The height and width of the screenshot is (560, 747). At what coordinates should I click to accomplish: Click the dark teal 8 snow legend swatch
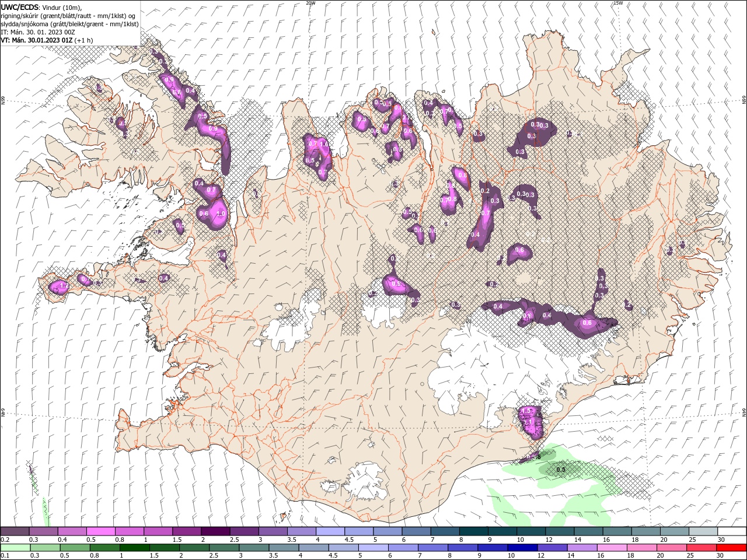473,531
